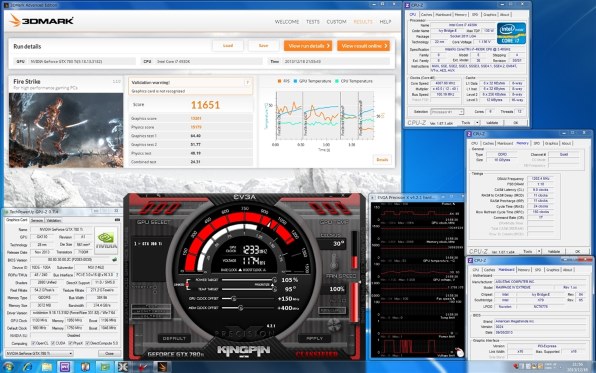Image resolution: width=596 pixels, height=373 pixels.
Task: Expand the Tools dropdown arrow in the CPU window
Action: pos(477,123)
